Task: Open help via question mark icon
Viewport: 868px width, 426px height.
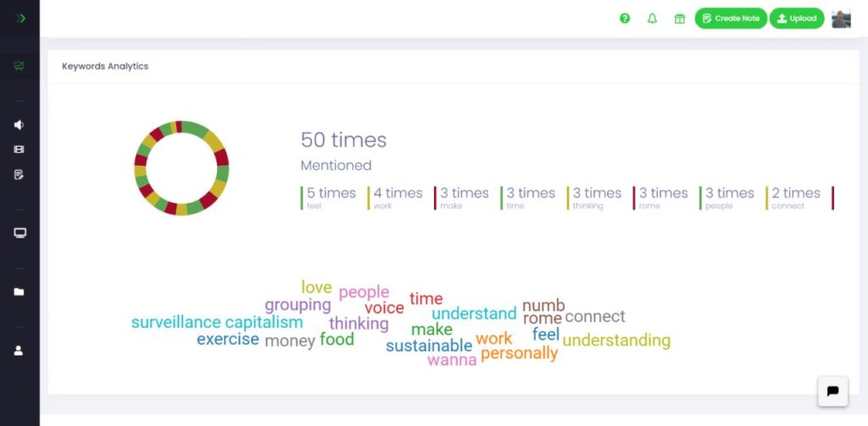Action: [625, 19]
